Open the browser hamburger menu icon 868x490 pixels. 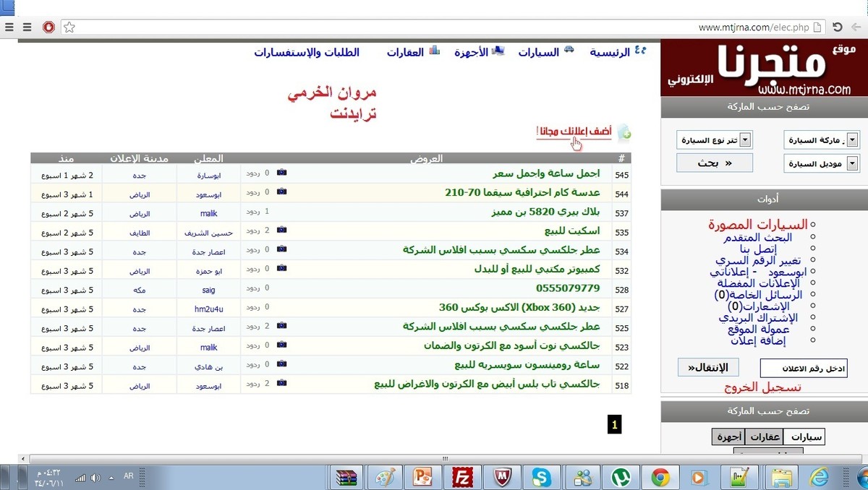(10, 27)
